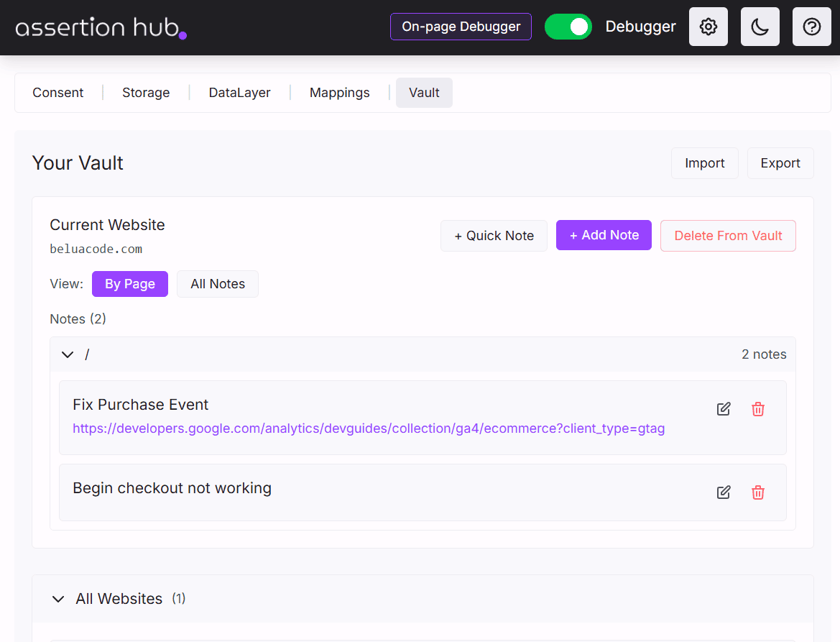Go to the Mappings tab

[x=339, y=93]
